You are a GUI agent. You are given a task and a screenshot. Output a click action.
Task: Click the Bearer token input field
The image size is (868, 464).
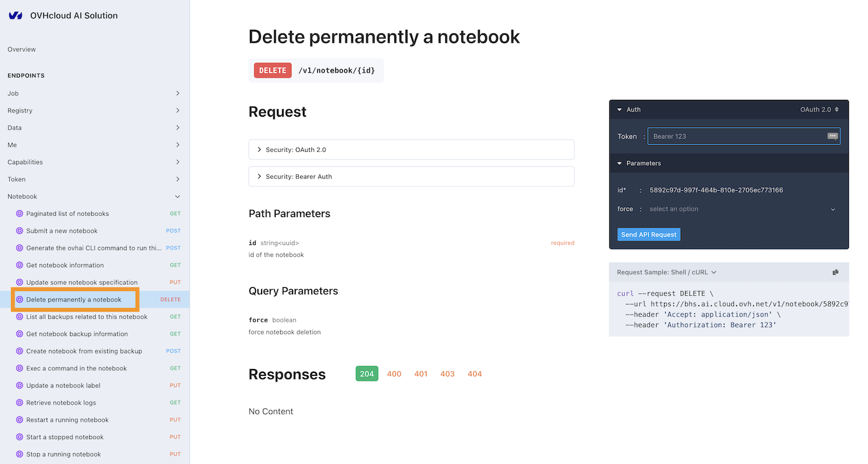pos(736,136)
